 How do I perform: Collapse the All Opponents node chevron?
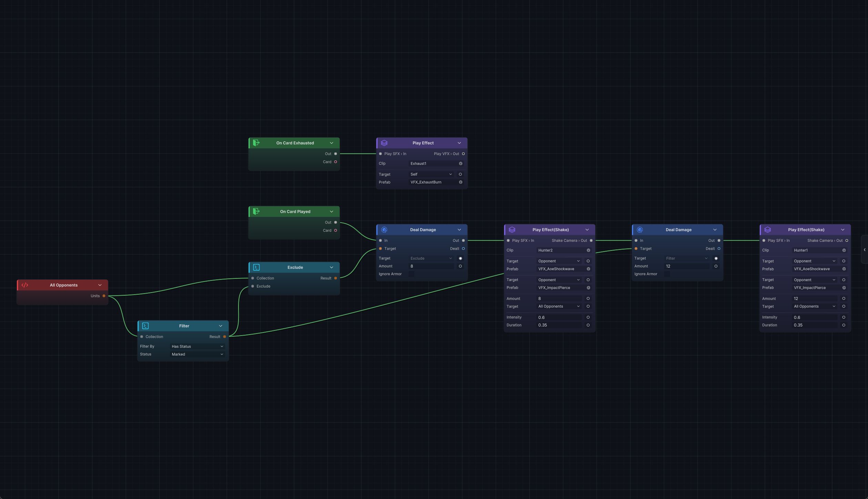(x=100, y=285)
